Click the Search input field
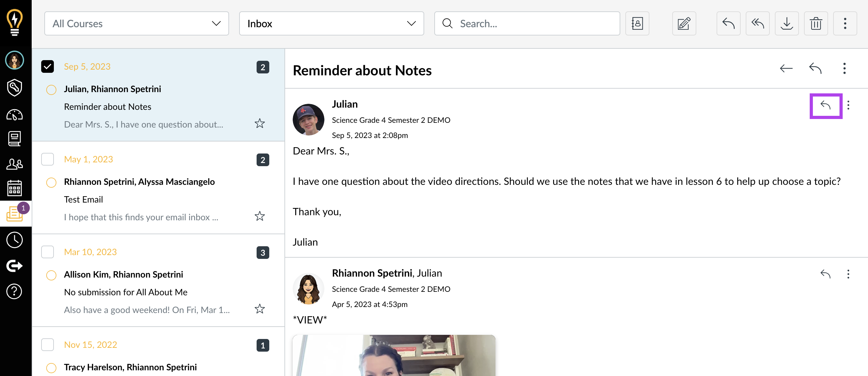This screenshot has width=868, height=376. click(x=527, y=23)
